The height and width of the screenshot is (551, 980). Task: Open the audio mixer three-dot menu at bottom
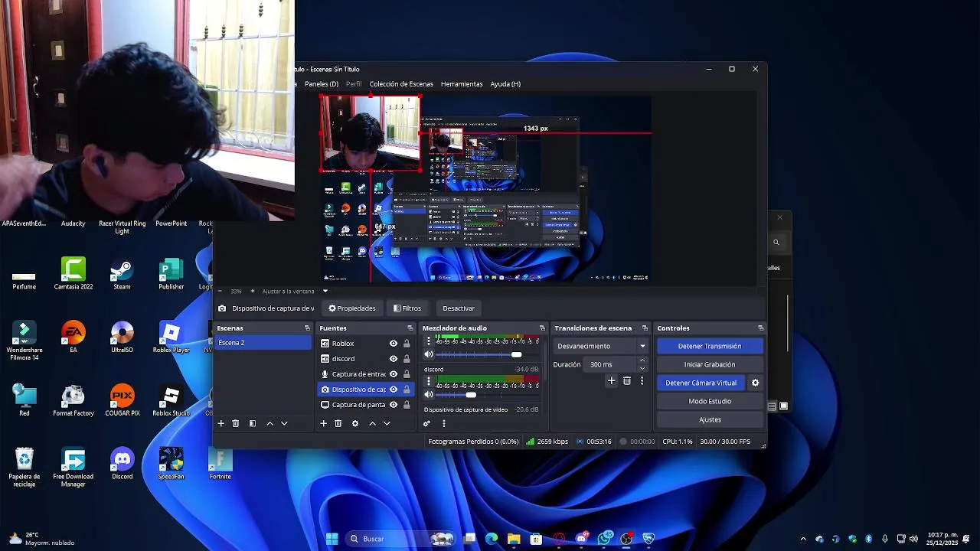click(443, 423)
